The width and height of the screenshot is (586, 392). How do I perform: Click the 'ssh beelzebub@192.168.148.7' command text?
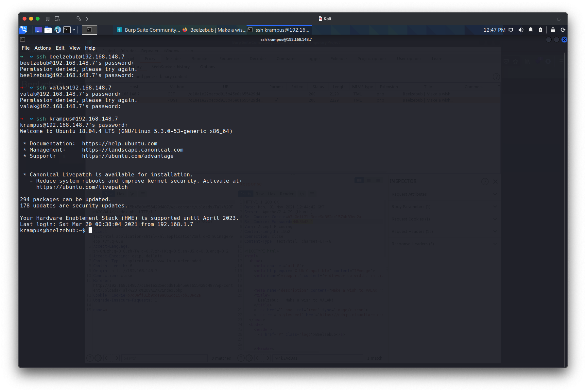80,57
